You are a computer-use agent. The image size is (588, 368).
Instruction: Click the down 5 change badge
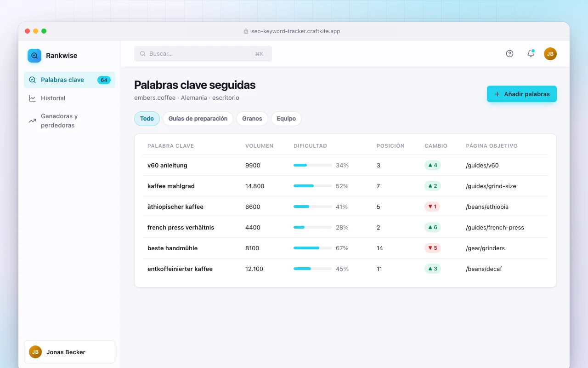[432, 248]
